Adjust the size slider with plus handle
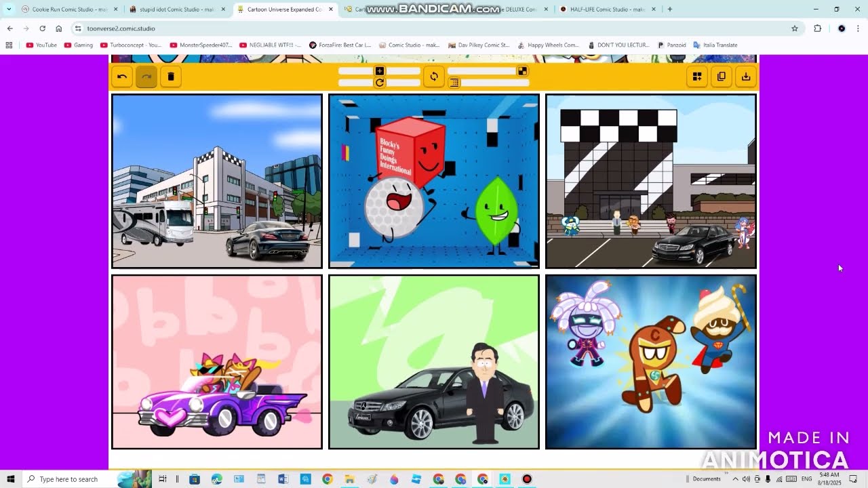 pyautogui.click(x=380, y=71)
